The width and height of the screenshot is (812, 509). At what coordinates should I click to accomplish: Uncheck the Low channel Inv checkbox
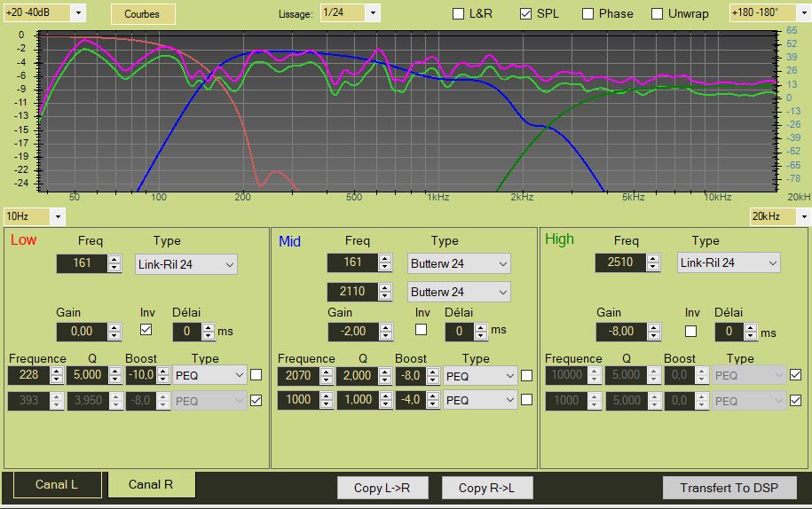tap(146, 329)
